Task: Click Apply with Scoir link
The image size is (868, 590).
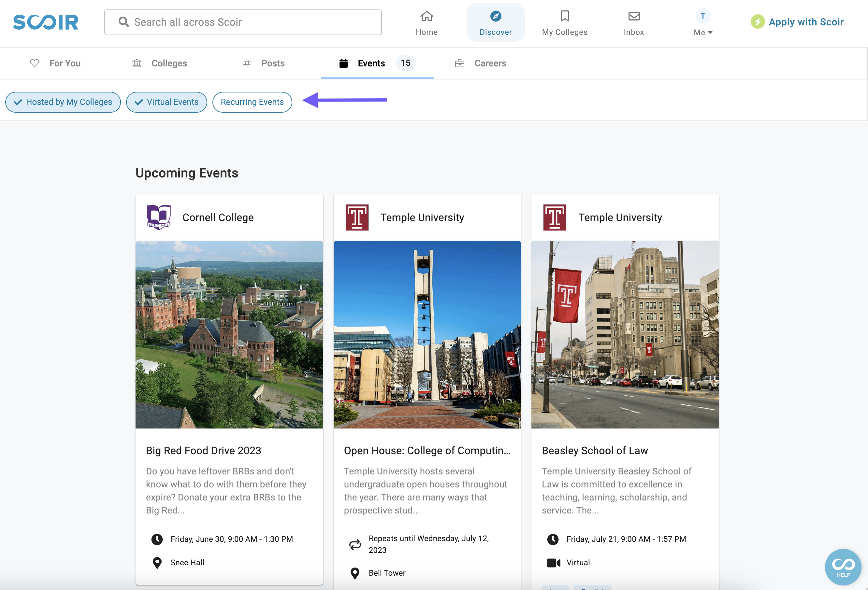Action: [806, 21]
